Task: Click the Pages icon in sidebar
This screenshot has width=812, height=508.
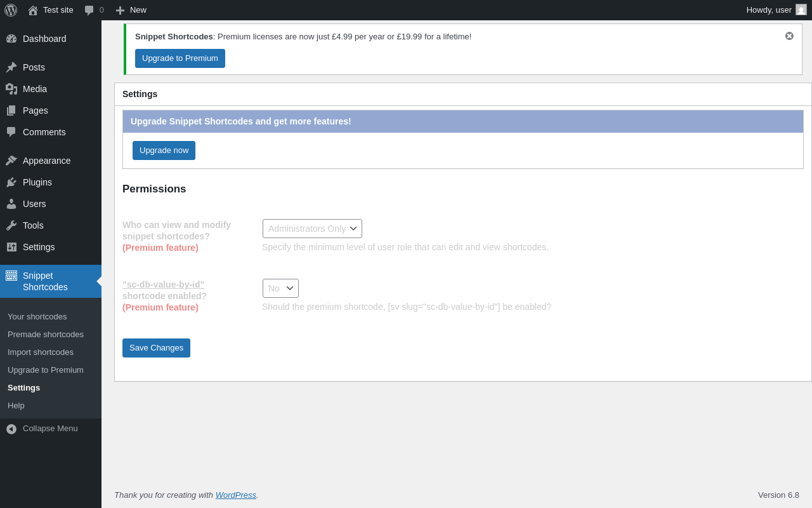Action: (11, 110)
